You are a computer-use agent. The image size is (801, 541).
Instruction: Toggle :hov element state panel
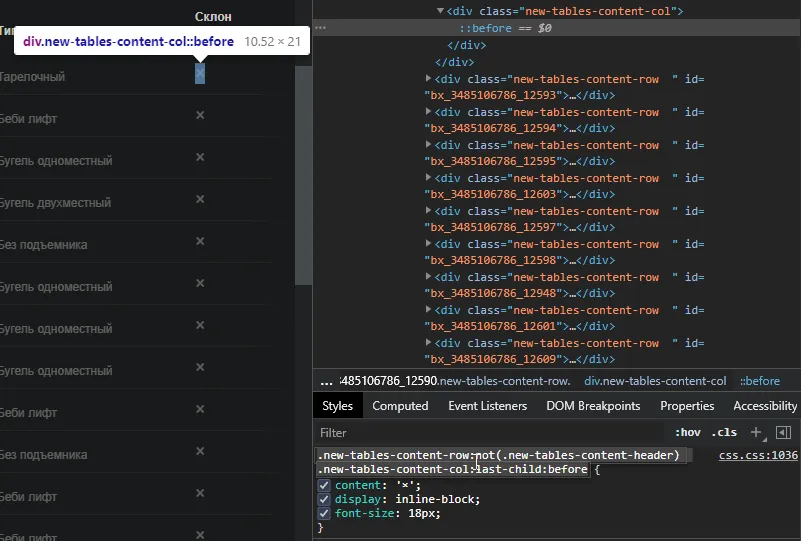pyautogui.click(x=688, y=433)
